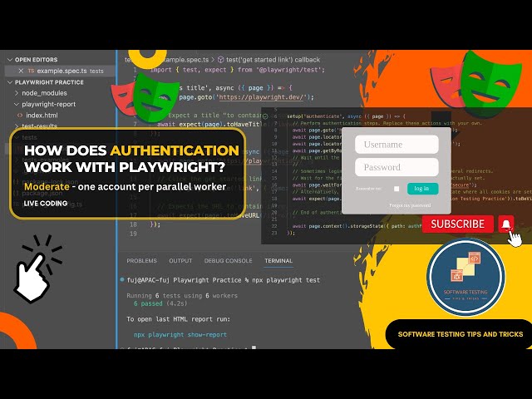Click the Playwright masks logo at top right
The image size is (532, 399).
tap(475, 83)
